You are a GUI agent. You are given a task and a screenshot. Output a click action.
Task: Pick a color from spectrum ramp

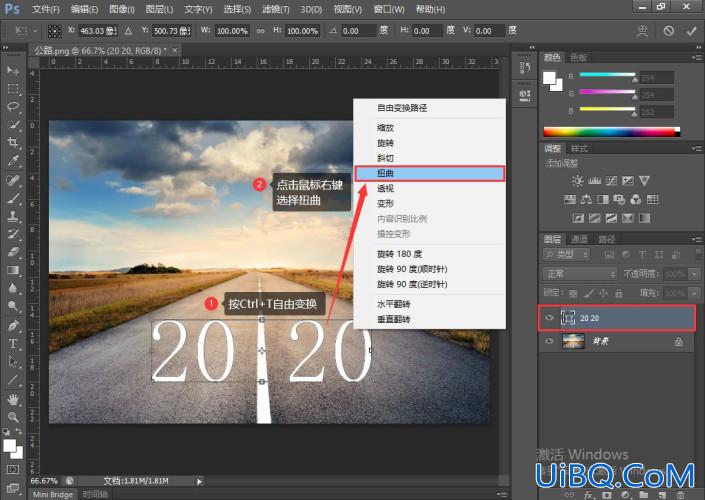click(x=611, y=132)
